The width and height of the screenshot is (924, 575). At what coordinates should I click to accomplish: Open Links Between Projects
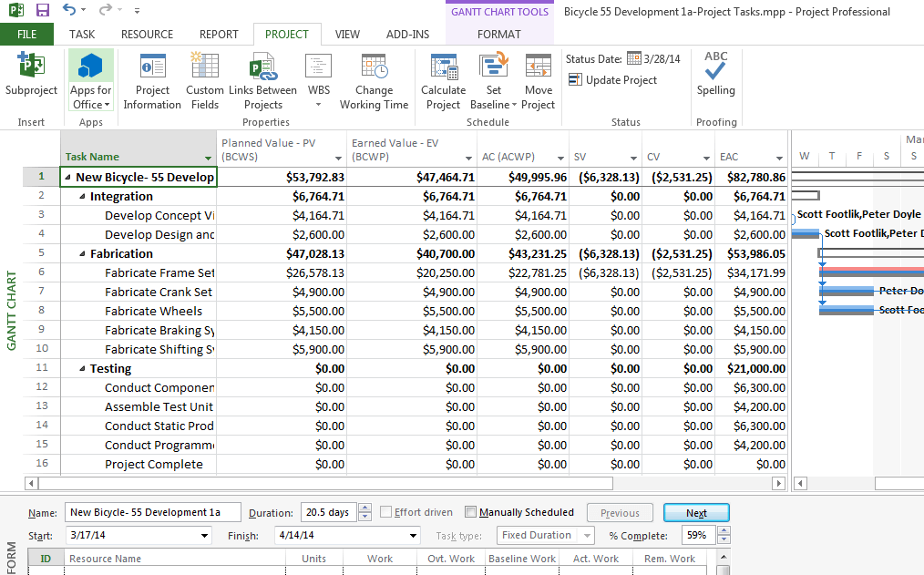[x=262, y=81]
